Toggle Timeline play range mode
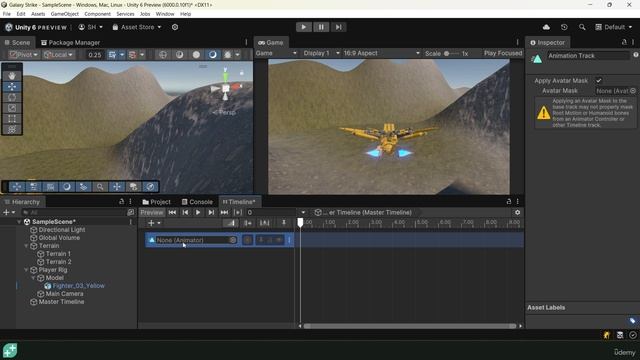The height and width of the screenshot is (360, 640). click(x=238, y=212)
